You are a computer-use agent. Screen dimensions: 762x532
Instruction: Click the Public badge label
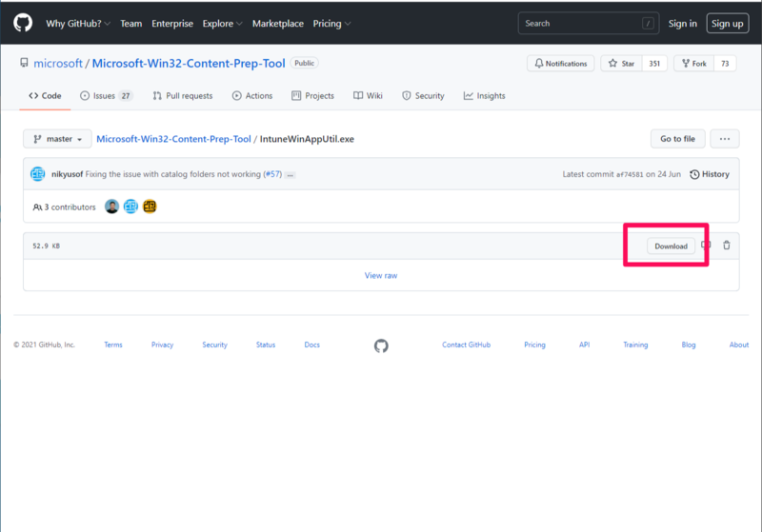pos(304,63)
